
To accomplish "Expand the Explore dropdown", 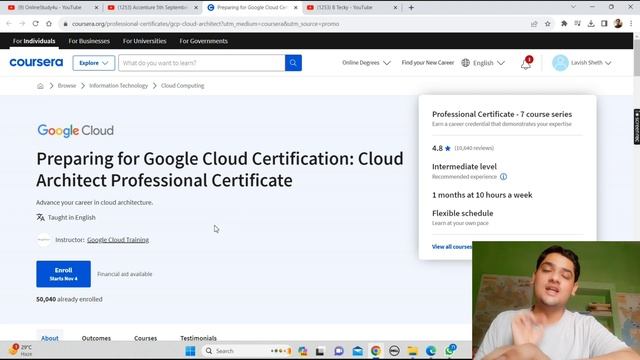I will pos(93,63).
